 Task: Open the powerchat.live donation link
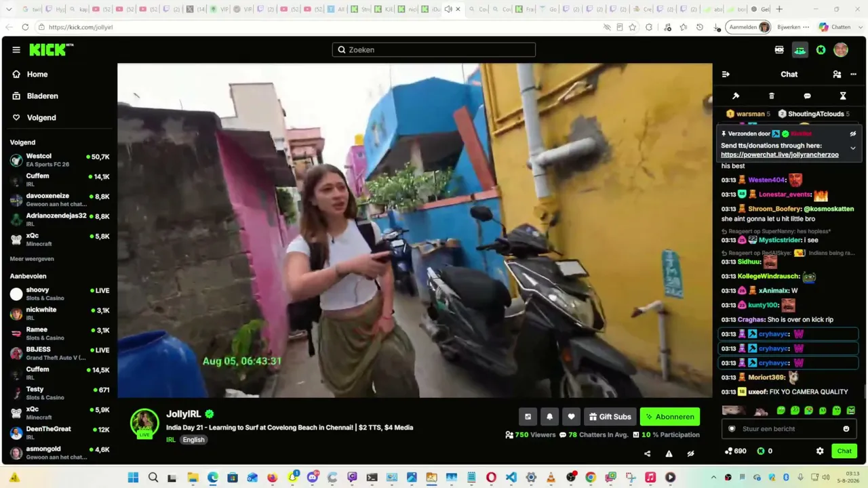click(x=780, y=155)
